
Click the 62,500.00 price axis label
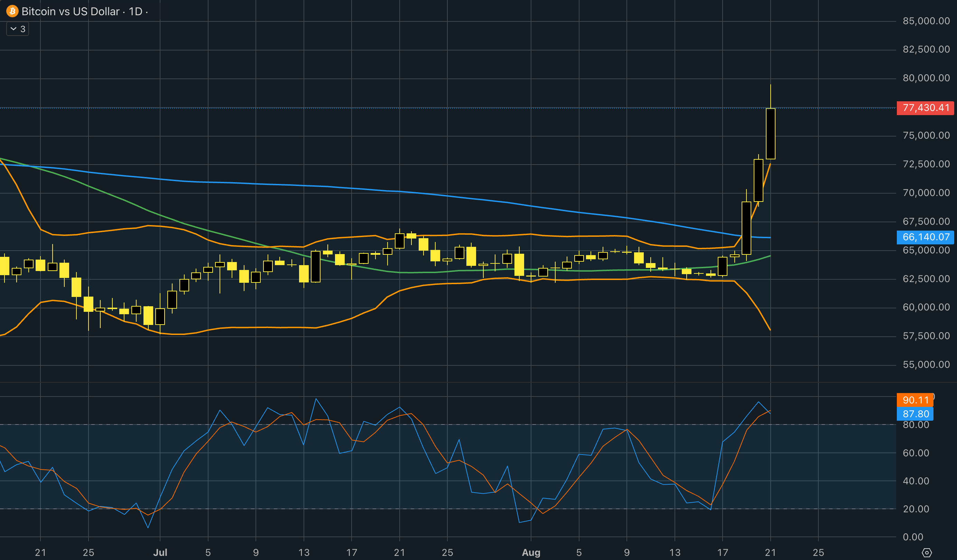coord(926,279)
